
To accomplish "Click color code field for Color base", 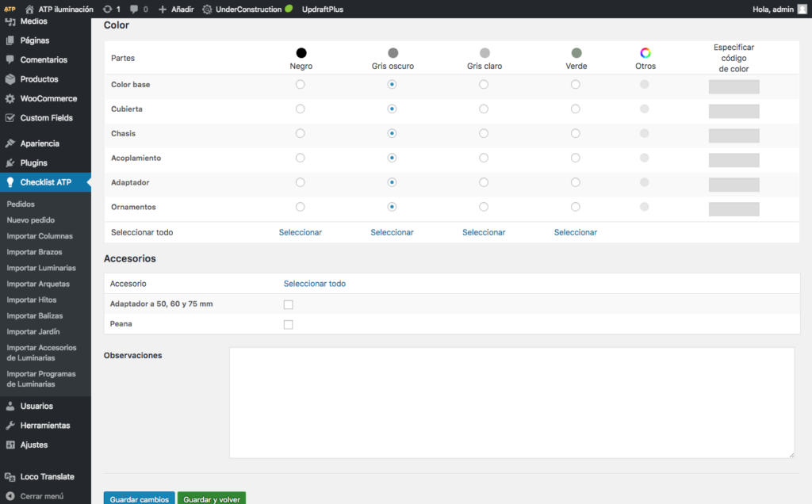I will click(733, 86).
